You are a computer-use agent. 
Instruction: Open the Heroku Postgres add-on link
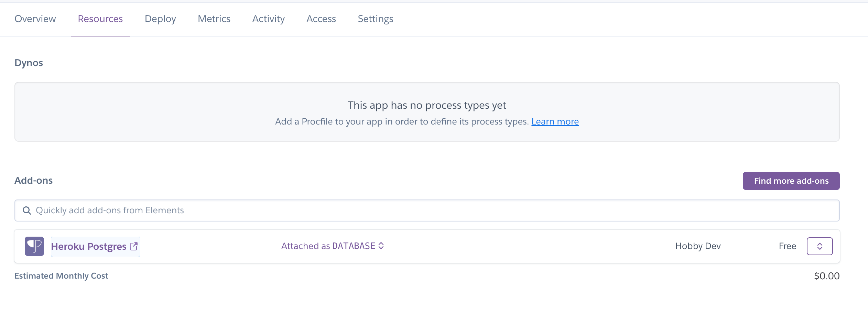click(x=88, y=247)
